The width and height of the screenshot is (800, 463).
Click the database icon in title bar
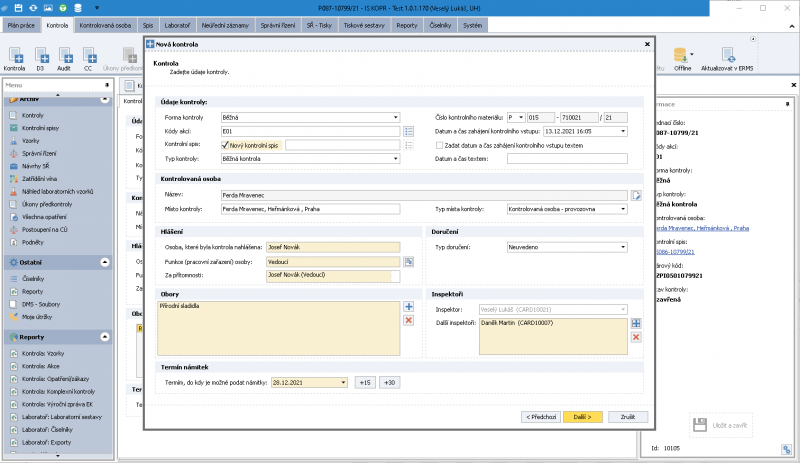coord(78,8)
